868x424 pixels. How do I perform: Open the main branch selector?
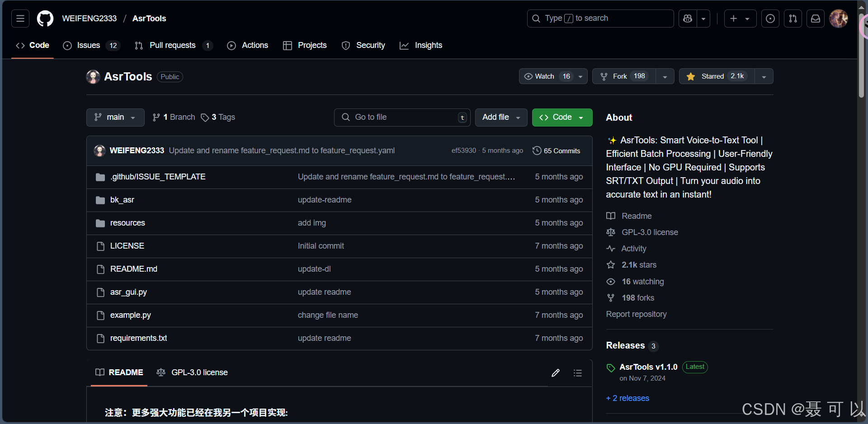(115, 118)
